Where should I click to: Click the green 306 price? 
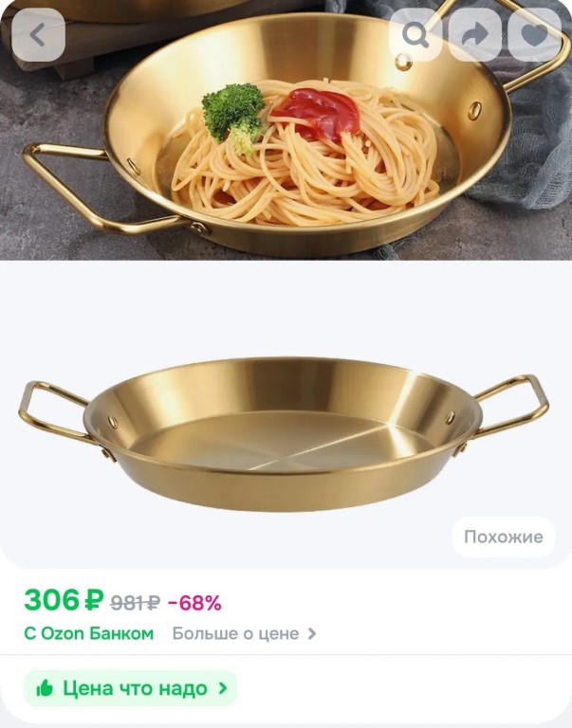[x=51, y=599]
